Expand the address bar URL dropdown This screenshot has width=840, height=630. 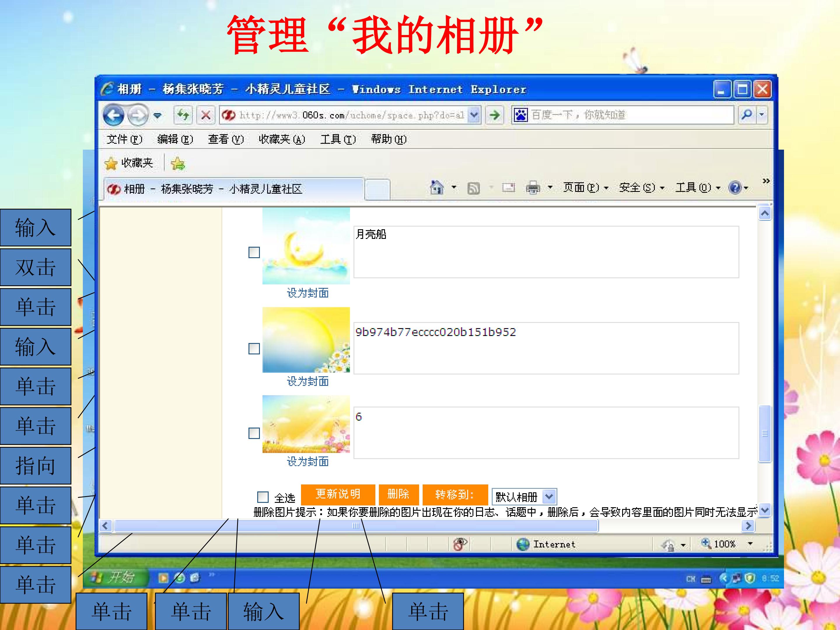pos(474,115)
